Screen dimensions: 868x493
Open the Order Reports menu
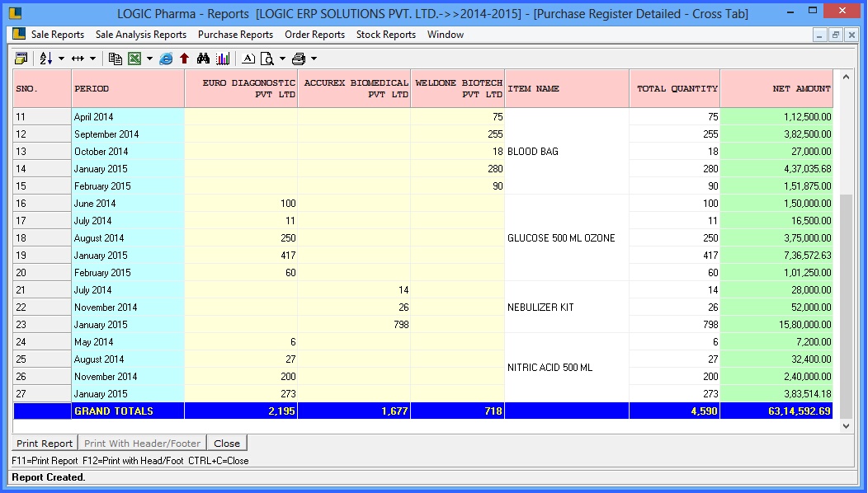click(x=315, y=35)
